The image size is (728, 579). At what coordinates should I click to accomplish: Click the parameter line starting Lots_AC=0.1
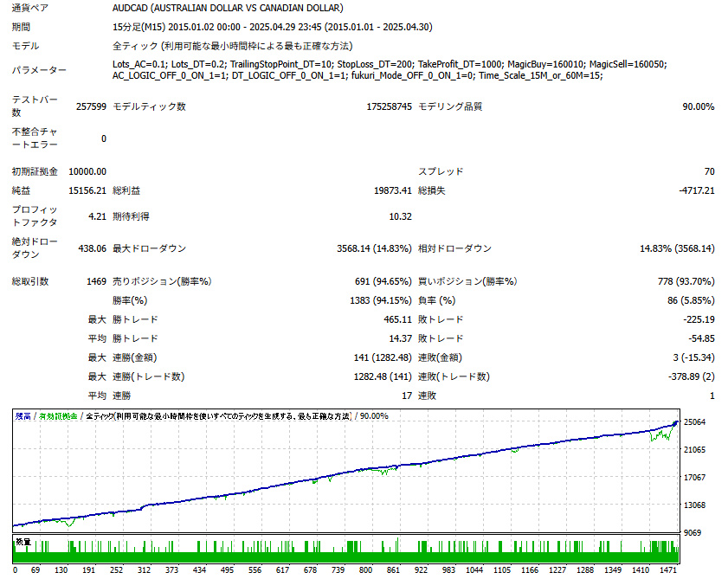[x=390, y=64]
